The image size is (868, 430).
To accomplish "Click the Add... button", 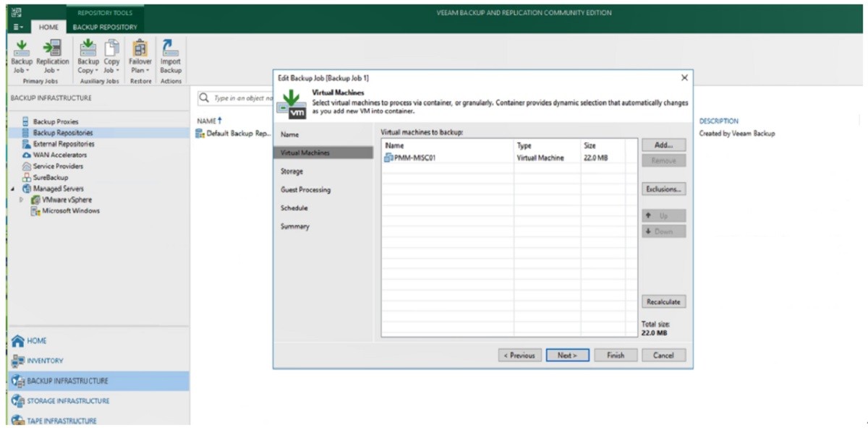I will [663, 145].
